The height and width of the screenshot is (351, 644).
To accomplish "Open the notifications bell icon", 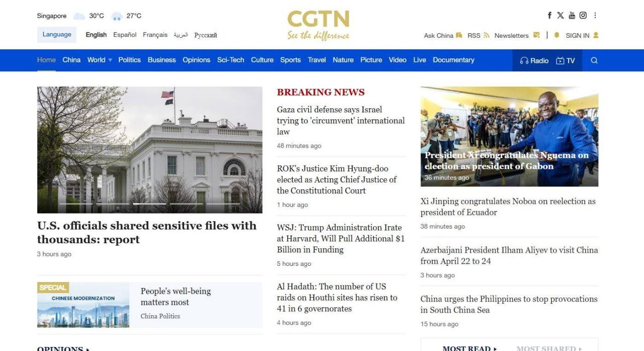I will pyautogui.click(x=556, y=35).
